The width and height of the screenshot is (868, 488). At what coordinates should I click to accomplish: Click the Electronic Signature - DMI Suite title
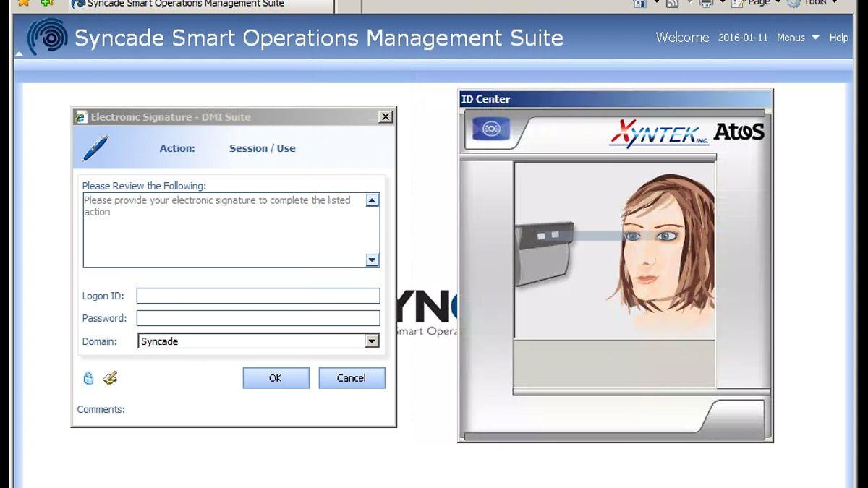171,117
